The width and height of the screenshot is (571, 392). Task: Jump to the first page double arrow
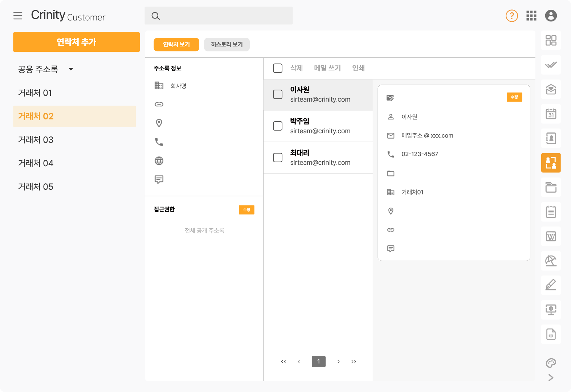tap(284, 362)
